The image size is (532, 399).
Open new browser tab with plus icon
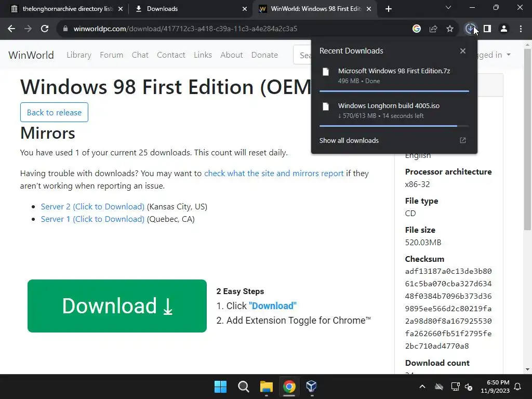pyautogui.click(x=389, y=9)
